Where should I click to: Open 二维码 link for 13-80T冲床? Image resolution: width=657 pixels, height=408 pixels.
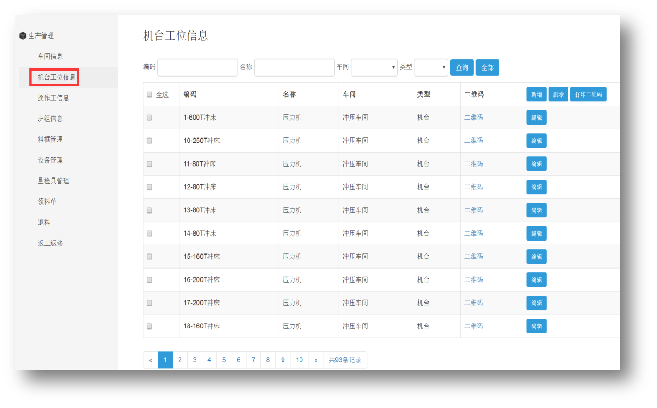click(473, 210)
